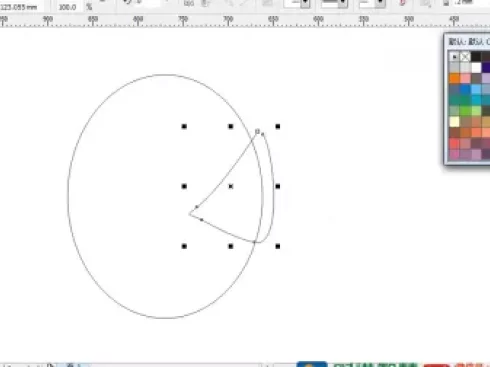Viewport: 490px width, 367px height.
Task: Click the 100.0 percent scale field
Action: click(x=67, y=7)
